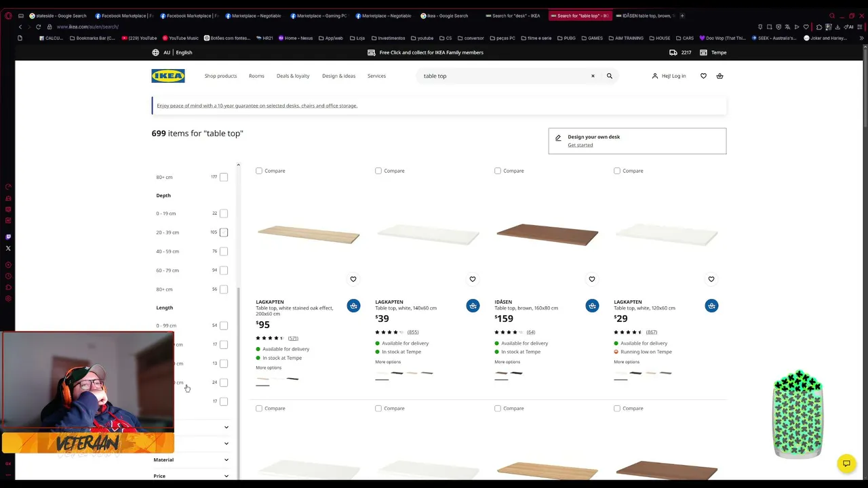Check Compare for LAGKAPTEN $39 product
Viewport: 868px width, 488px height.
click(x=378, y=171)
